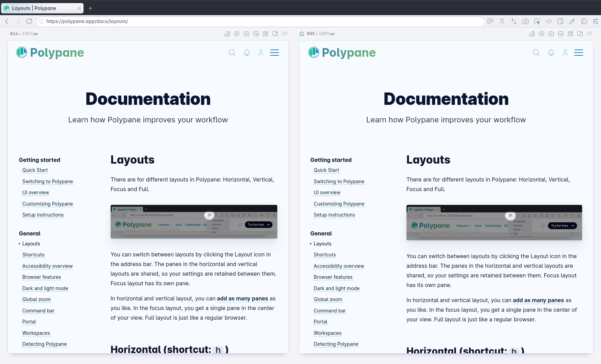Open a new tab with plus button
This screenshot has height=364, width=601.
pos(90,8)
